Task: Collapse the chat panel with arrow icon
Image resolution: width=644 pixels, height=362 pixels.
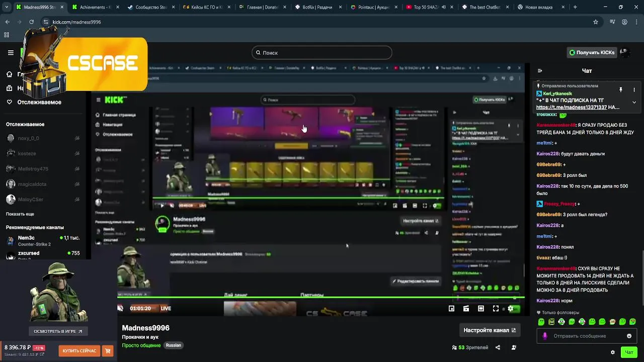Action: click(x=540, y=71)
